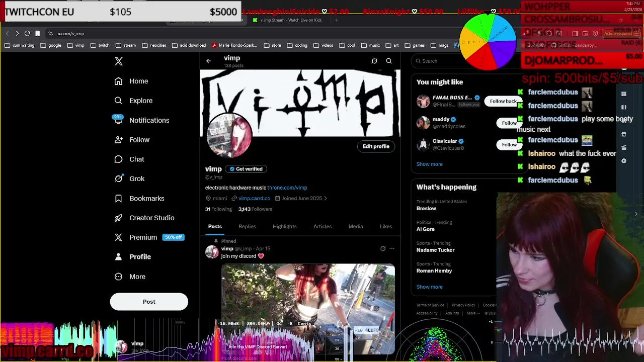Open Notifications with 20+ badge
This screenshot has height=362, width=644.
pyautogui.click(x=142, y=120)
